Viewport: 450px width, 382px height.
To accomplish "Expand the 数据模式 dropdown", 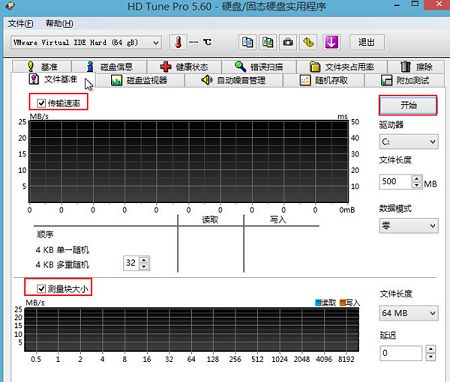I will point(409,226).
